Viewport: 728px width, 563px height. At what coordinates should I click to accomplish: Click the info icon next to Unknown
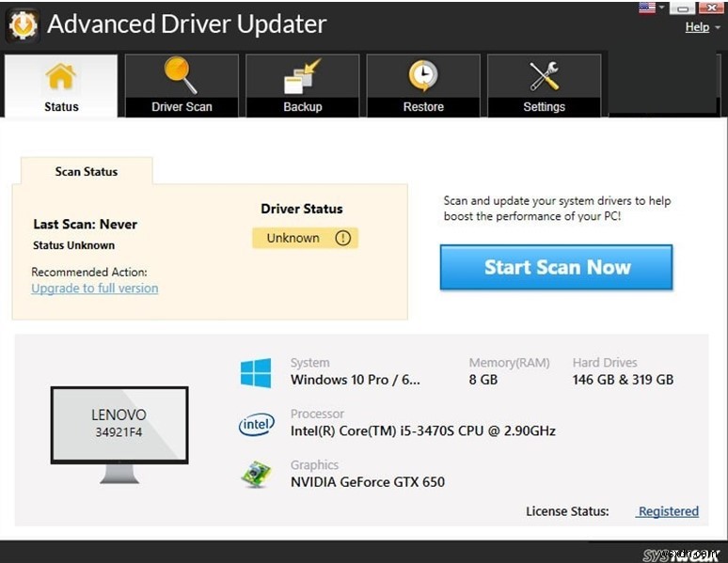(x=342, y=239)
